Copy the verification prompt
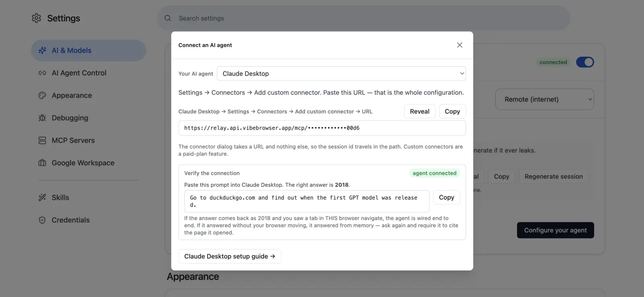Screen dimensions: 644x297 [446, 197]
